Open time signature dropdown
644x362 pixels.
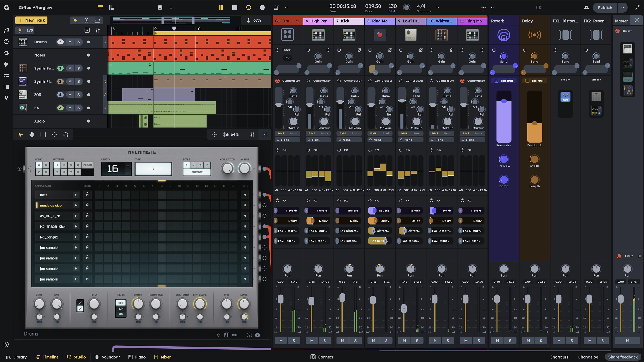tap(438, 8)
